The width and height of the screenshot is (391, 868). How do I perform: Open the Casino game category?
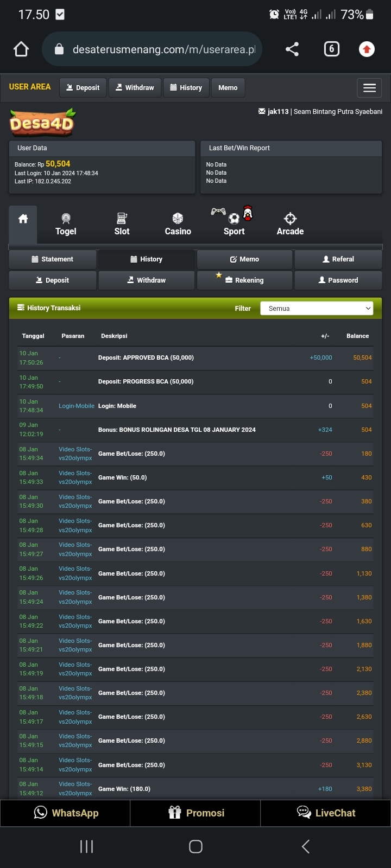[x=178, y=224]
